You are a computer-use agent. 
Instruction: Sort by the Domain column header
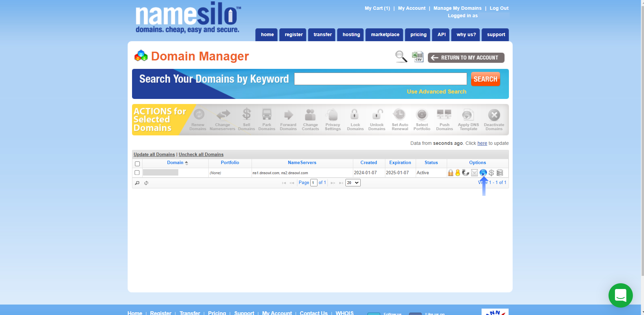click(175, 163)
